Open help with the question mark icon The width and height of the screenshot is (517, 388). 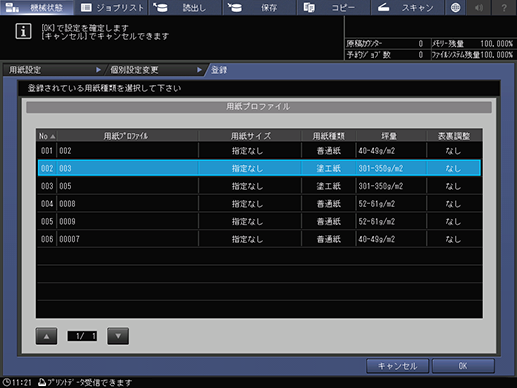tap(504, 7)
